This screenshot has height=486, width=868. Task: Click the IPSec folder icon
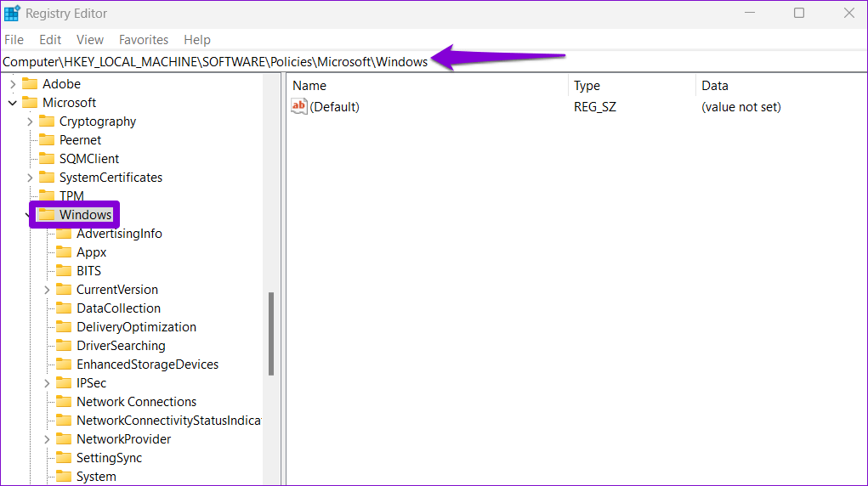click(64, 383)
